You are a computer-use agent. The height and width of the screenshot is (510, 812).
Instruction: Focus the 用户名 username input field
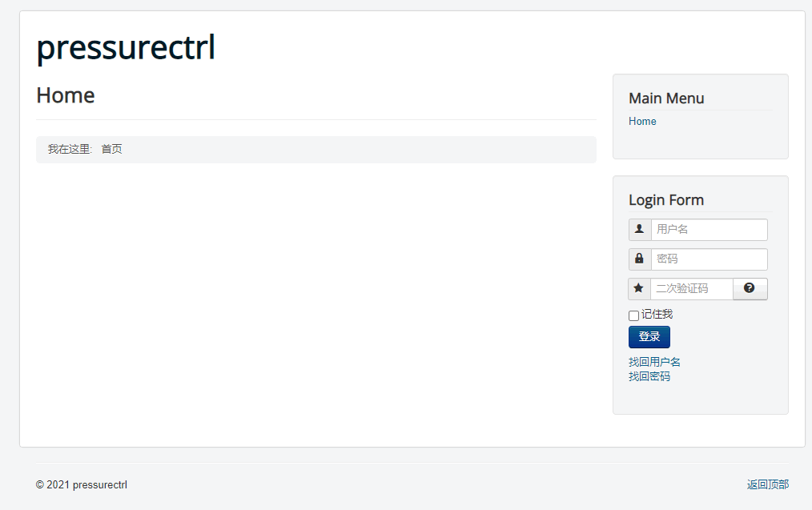click(709, 229)
